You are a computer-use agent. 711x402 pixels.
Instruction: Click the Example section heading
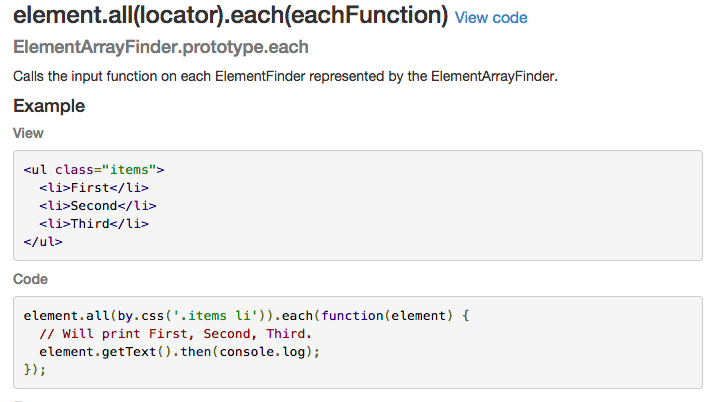pyautogui.click(x=49, y=106)
